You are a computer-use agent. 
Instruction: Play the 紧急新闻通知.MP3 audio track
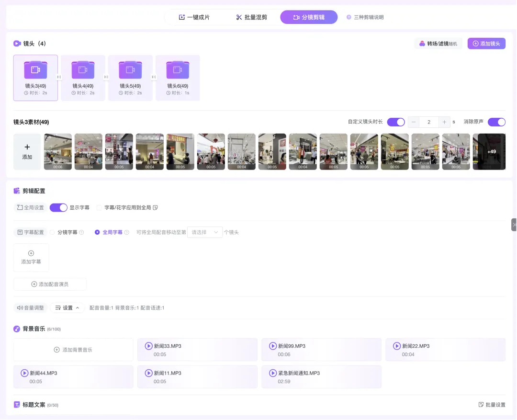tap(273, 373)
